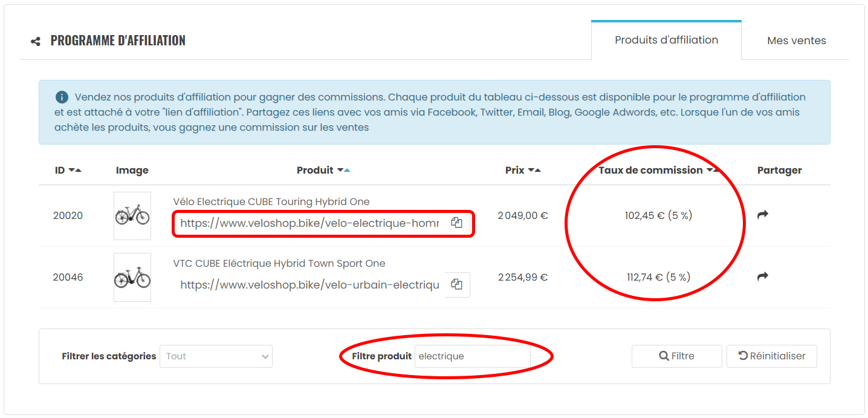Copy affiliate link for Hybrid Town Sport One
The image size is (868, 418).
[x=457, y=284]
